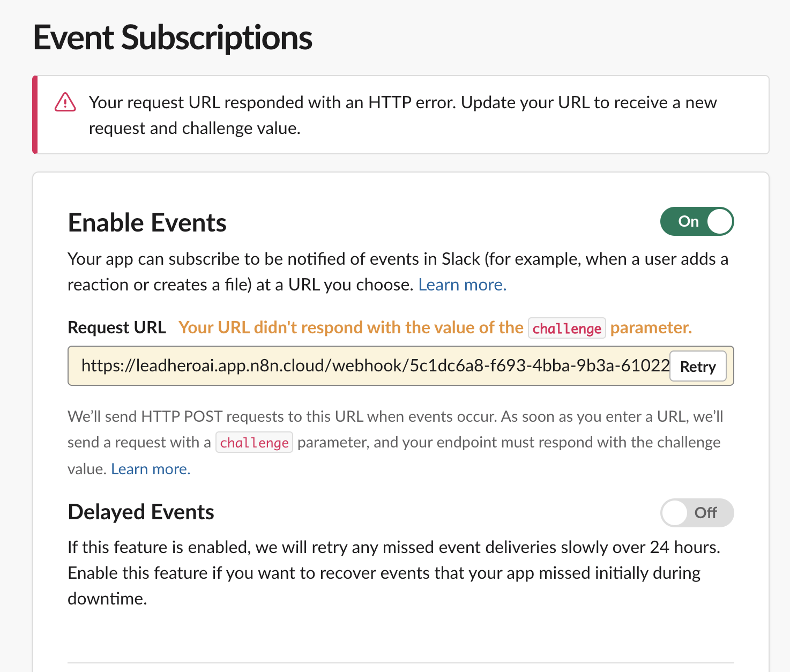Click the Enable Events description paragraph

click(397, 272)
